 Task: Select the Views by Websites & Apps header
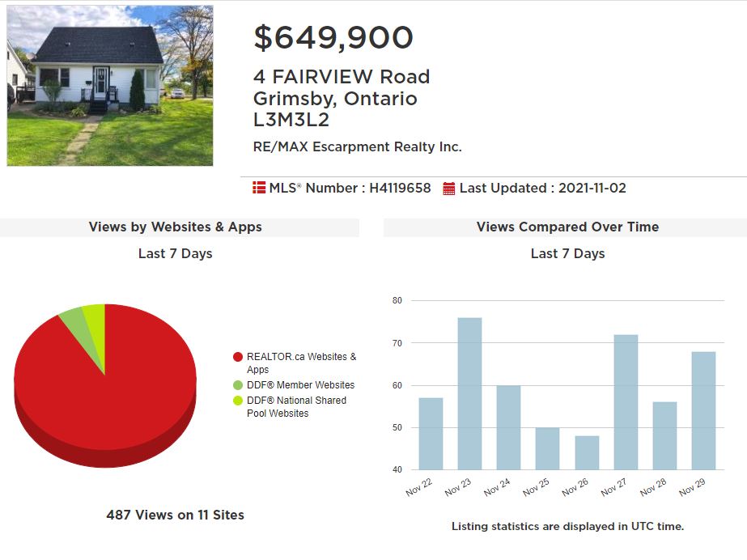pos(176,227)
